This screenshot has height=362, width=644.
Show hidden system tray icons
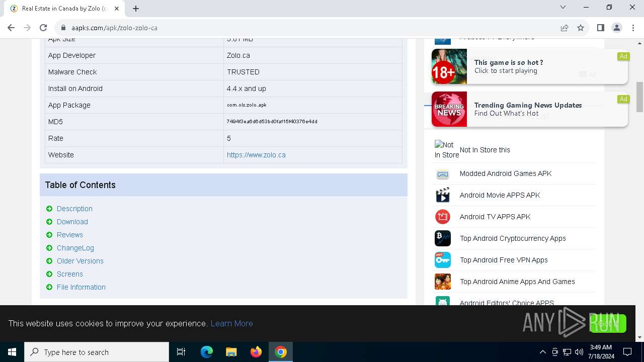543,352
